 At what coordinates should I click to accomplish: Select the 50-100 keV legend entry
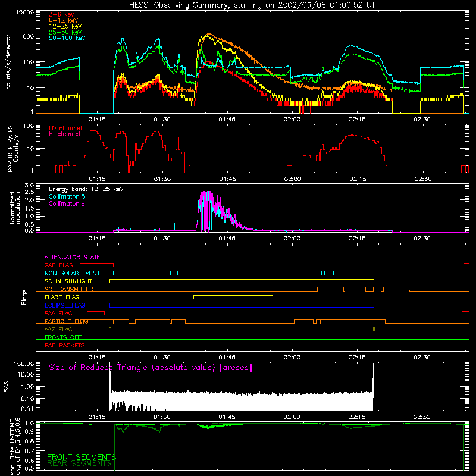(x=67, y=38)
